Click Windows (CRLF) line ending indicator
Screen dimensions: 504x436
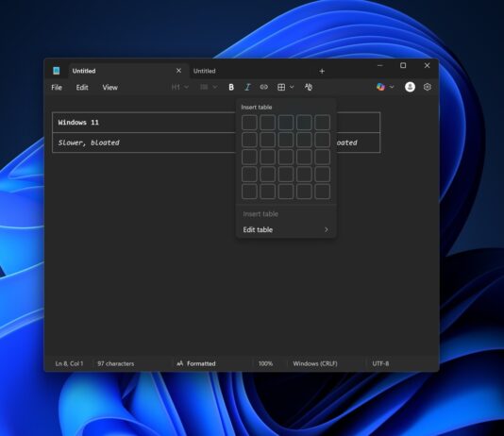[315, 363]
